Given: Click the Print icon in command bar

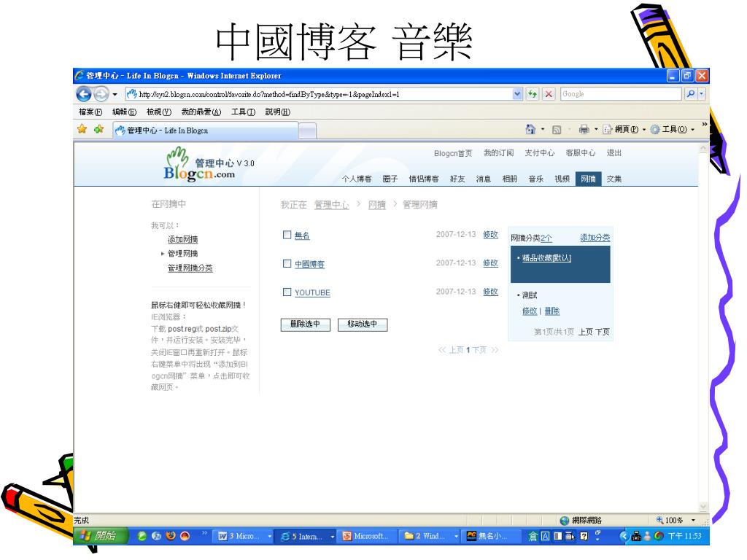Looking at the screenshot, I should coord(584,129).
